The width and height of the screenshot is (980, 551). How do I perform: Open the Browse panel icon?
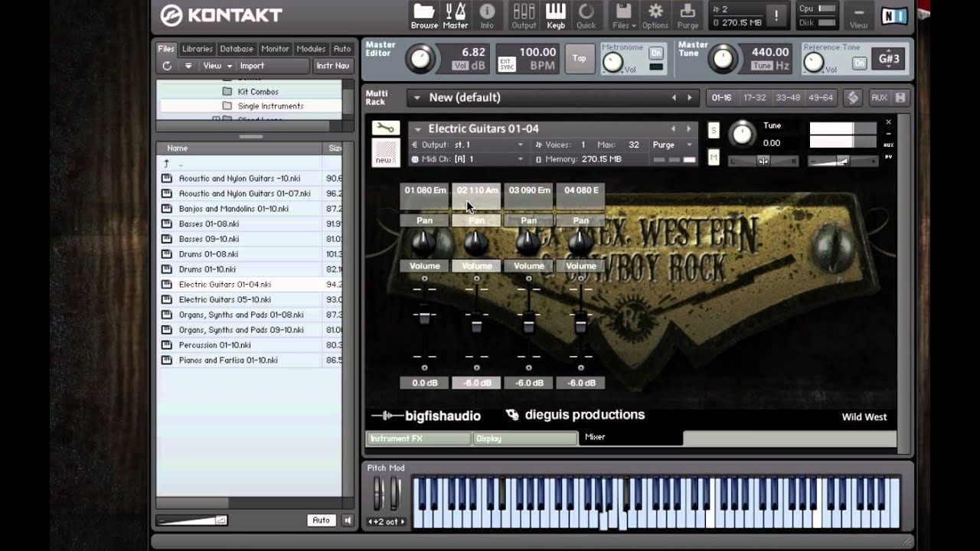[423, 15]
